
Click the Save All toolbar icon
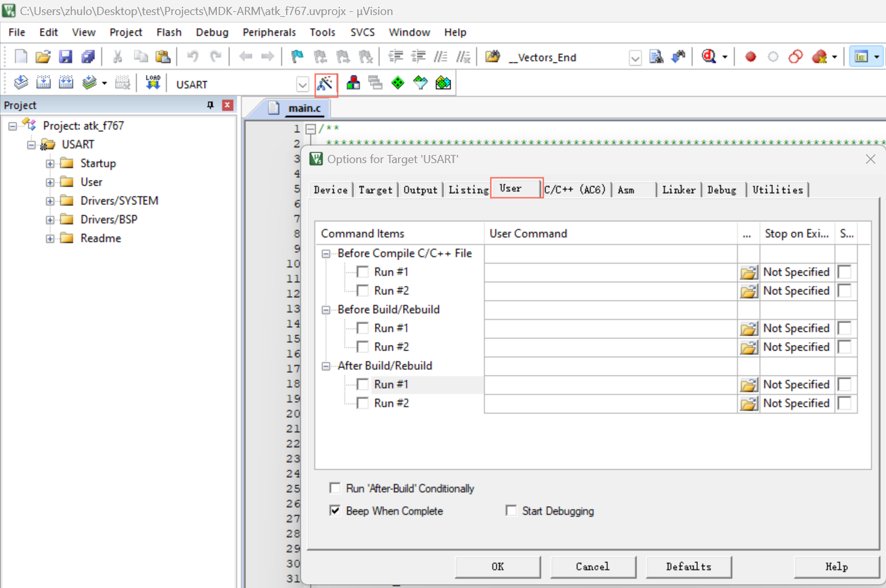click(x=88, y=57)
